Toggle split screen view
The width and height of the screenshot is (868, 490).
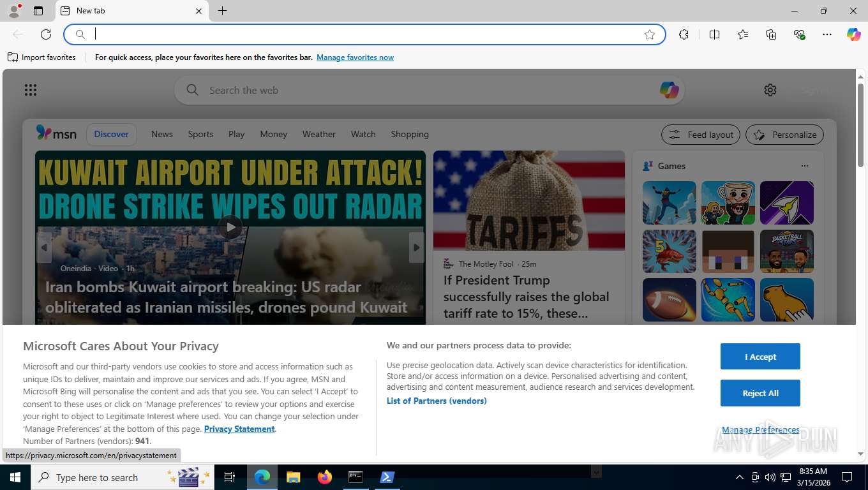click(715, 34)
